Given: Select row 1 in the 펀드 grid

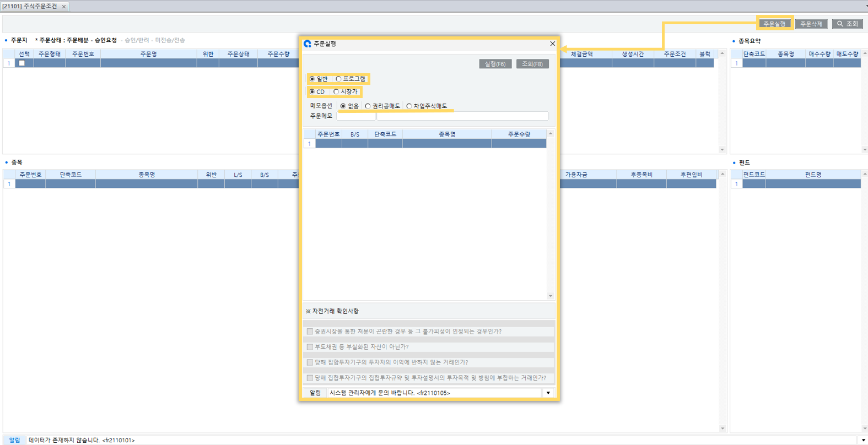Looking at the screenshot, I should [x=796, y=184].
